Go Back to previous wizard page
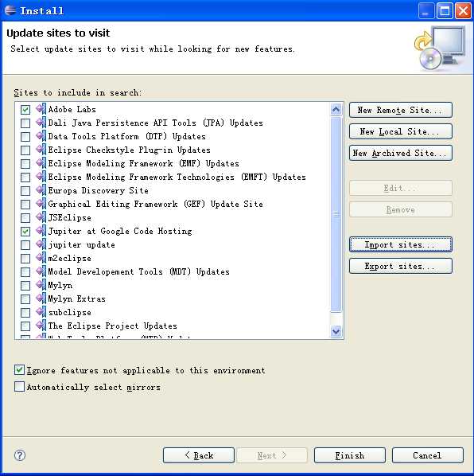 pyautogui.click(x=199, y=455)
